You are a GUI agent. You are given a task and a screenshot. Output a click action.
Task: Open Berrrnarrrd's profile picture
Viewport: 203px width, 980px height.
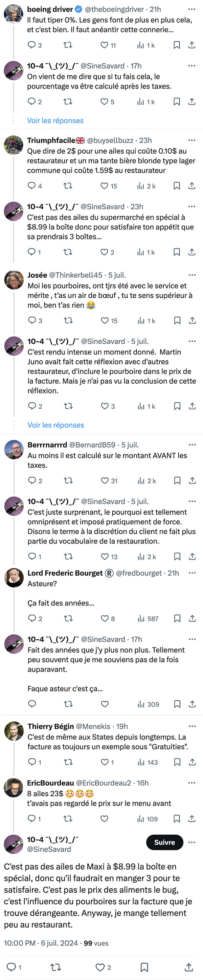(x=14, y=450)
